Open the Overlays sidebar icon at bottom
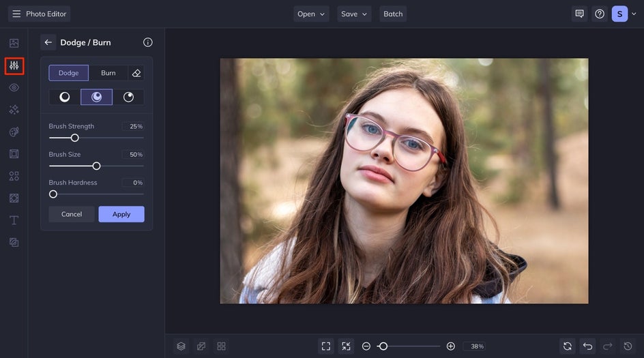 point(14,243)
